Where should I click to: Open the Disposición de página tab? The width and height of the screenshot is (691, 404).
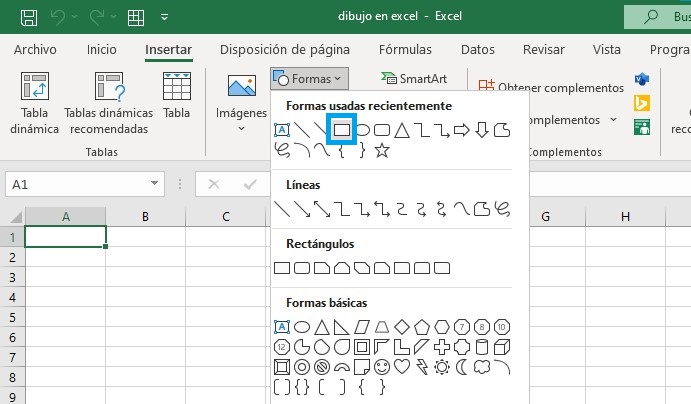(x=285, y=49)
